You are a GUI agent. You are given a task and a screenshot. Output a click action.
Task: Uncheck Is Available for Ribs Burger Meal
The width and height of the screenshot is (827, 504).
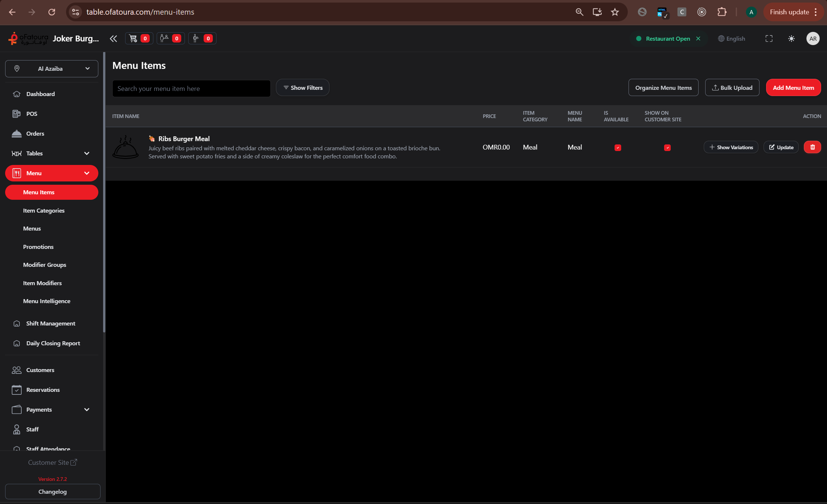pos(618,148)
